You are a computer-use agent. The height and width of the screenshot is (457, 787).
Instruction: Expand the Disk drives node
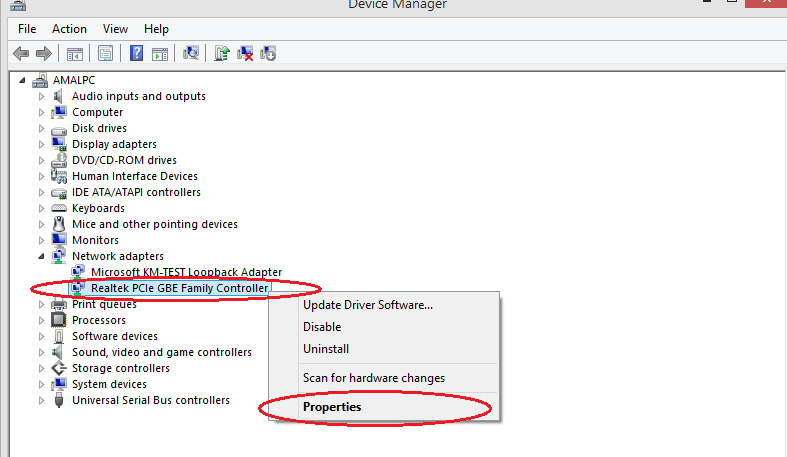click(x=41, y=128)
